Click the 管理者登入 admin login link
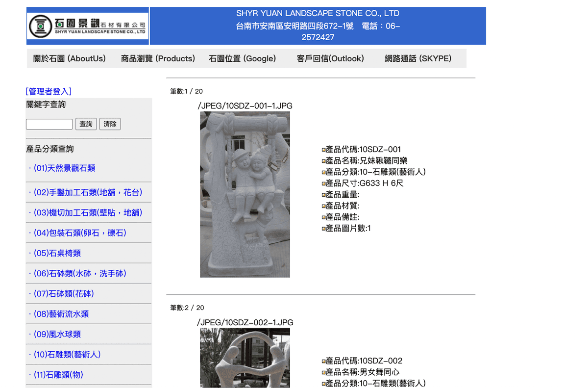588x388 pixels. click(49, 91)
